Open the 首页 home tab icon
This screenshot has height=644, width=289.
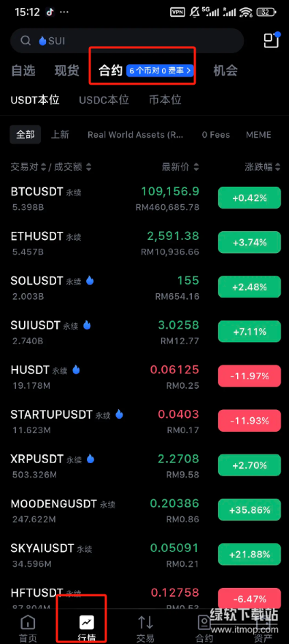tap(28, 622)
